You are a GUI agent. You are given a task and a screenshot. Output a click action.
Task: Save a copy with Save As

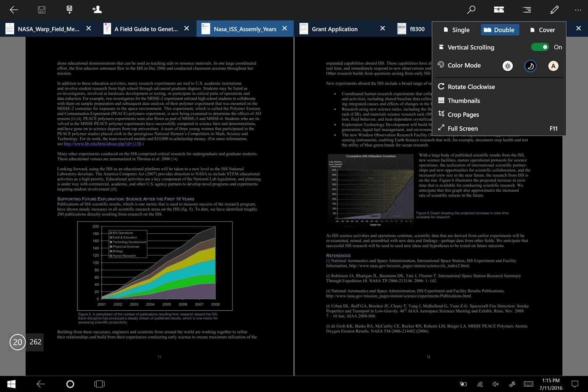[x=69, y=9]
